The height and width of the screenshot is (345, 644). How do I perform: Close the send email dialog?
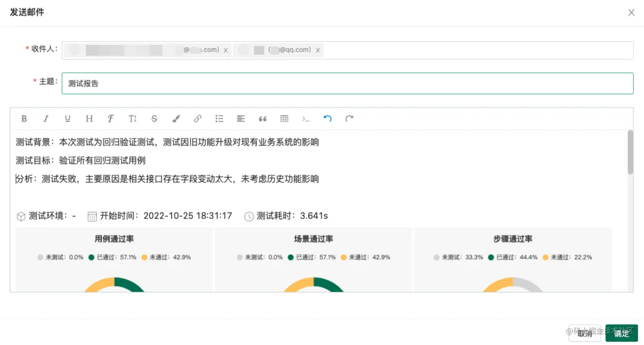631,12
